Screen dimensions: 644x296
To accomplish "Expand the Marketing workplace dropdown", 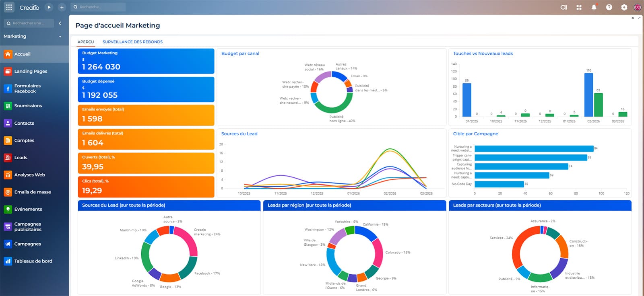I will [33, 36].
